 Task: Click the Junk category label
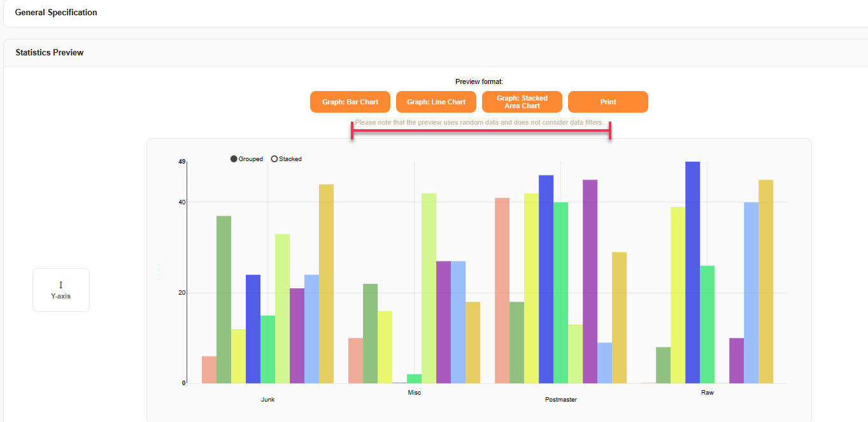pos(267,399)
